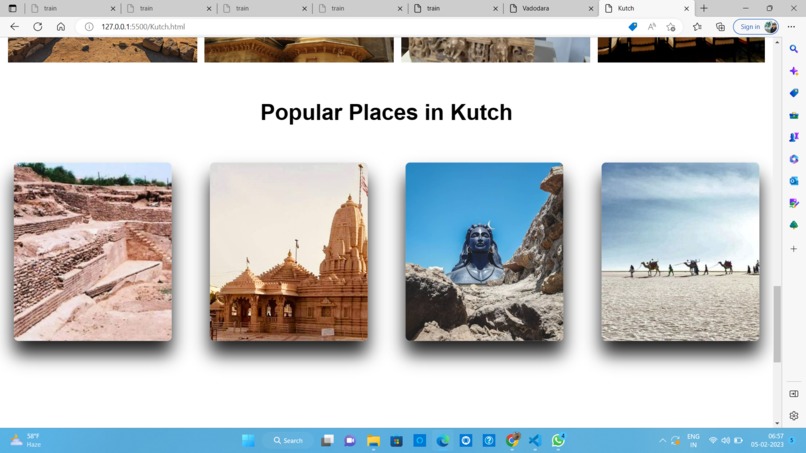Open sidebar Microsoft 365 icon
This screenshot has width=806, height=453.
coord(794,159)
